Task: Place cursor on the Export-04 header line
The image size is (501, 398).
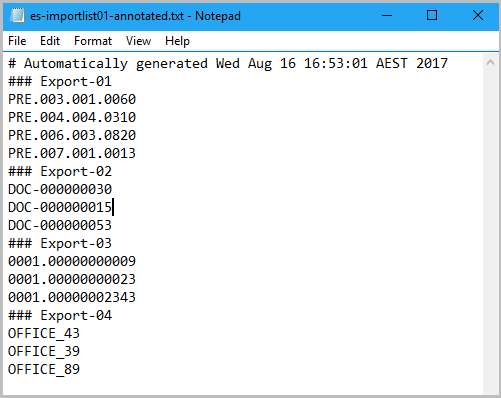Action: pyautogui.click(x=60, y=316)
